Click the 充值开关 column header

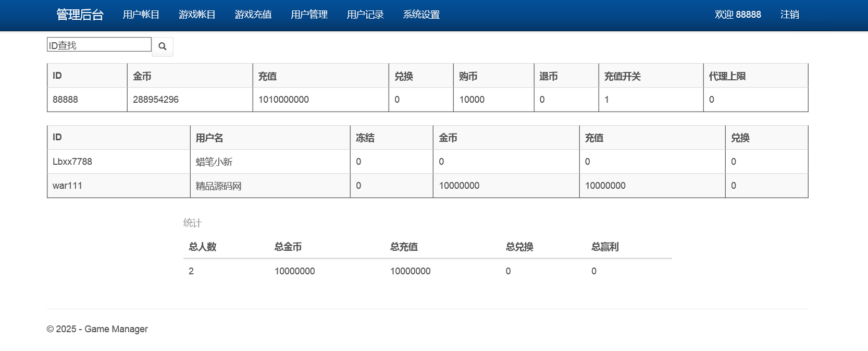(x=622, y=76)
